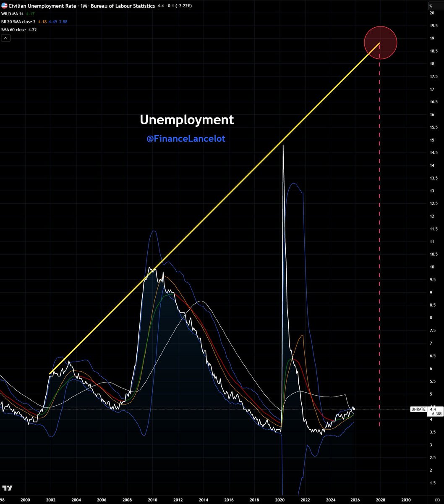Click the blue BB upper value 4.49
444x504 pixels.
point(53,22)
